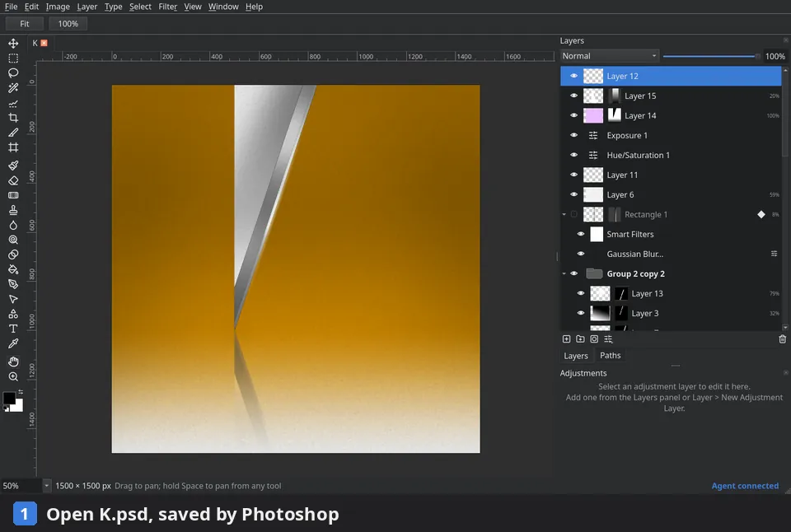Click the Layer 14 mask thumbnail
This screenshot has width=791, height=532.
tap(614, 115)
